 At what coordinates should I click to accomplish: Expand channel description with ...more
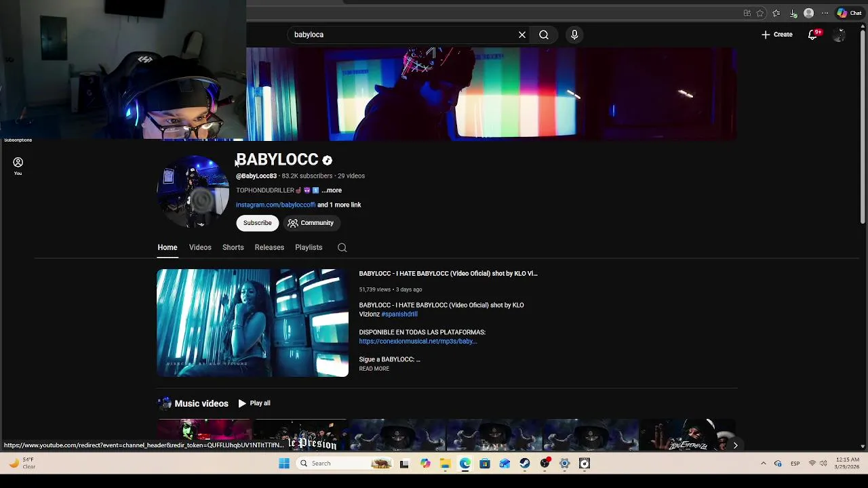point(332,190)
